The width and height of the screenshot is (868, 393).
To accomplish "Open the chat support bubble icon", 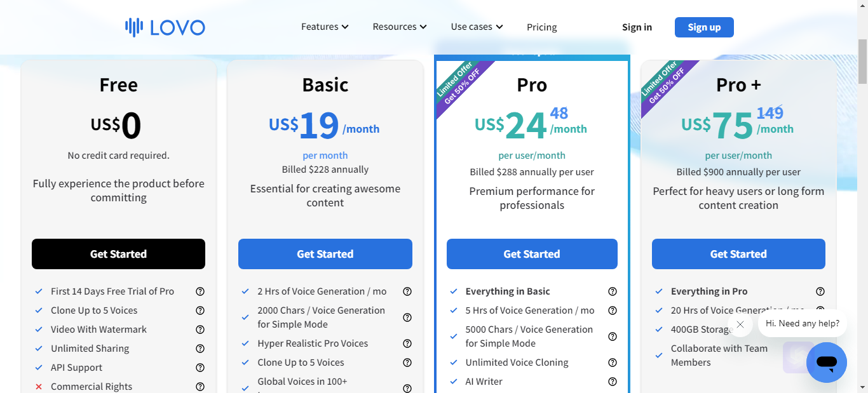I will point(826,363).
